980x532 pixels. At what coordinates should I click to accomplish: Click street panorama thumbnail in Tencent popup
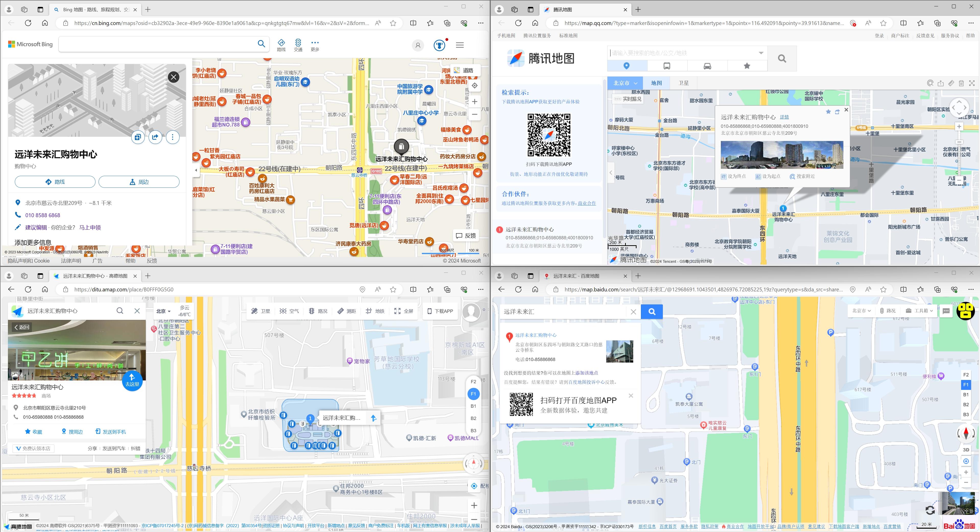782,155
